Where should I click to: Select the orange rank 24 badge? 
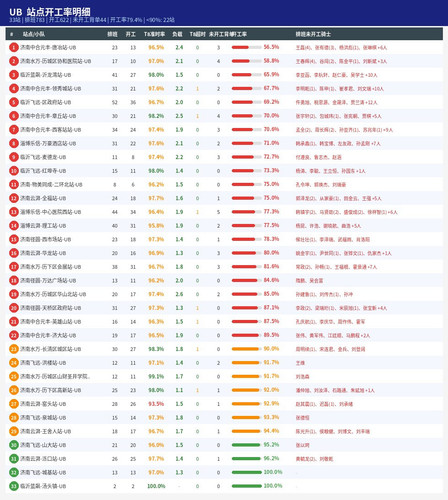click(14, 363)
